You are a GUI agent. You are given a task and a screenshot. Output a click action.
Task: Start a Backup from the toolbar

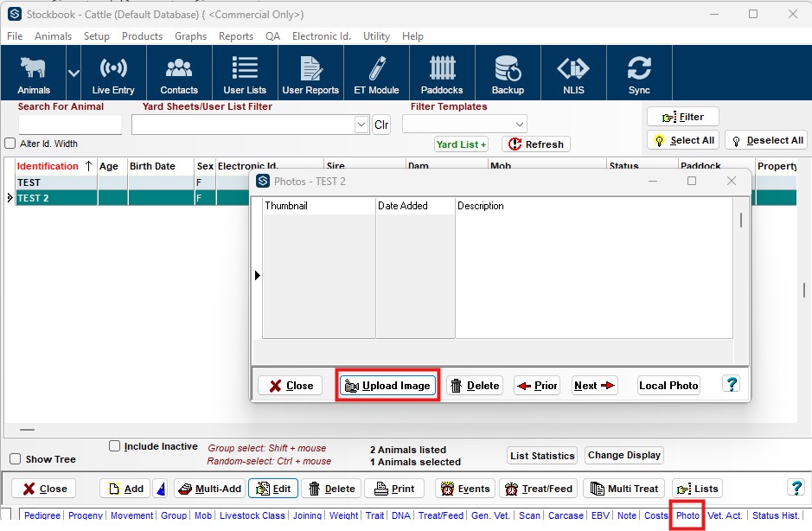508,73
